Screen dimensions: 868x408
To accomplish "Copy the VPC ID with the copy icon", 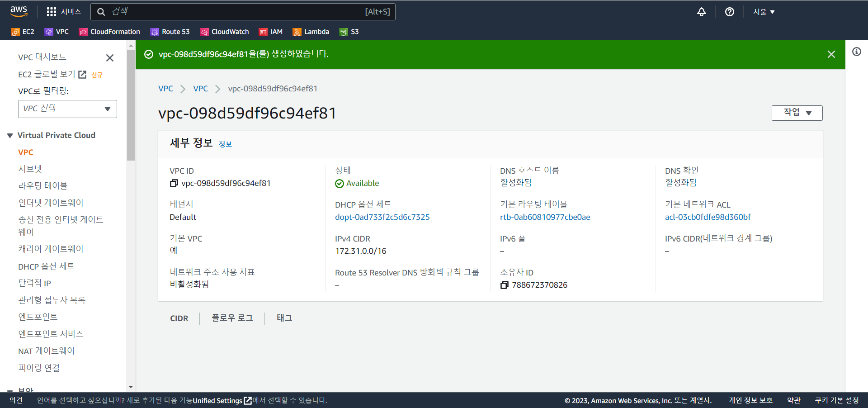I will [x=174, y=183].
